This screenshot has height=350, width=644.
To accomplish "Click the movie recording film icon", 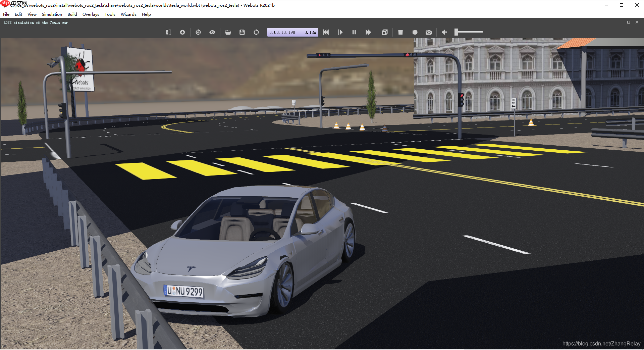I will 400,32.
